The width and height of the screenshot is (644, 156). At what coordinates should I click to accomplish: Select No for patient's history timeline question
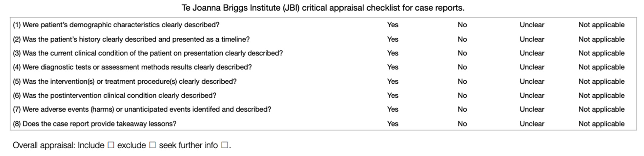462,39
